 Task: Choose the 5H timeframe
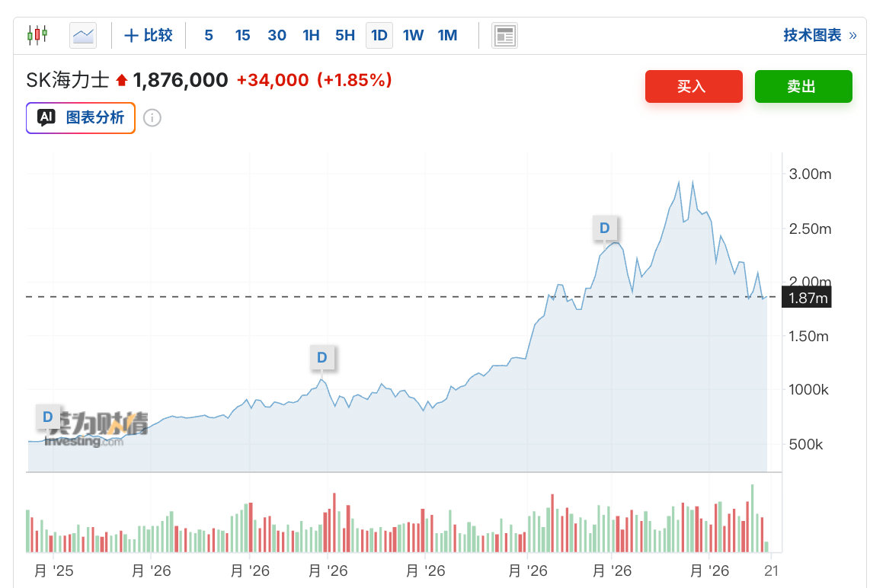tap(345, 36)
